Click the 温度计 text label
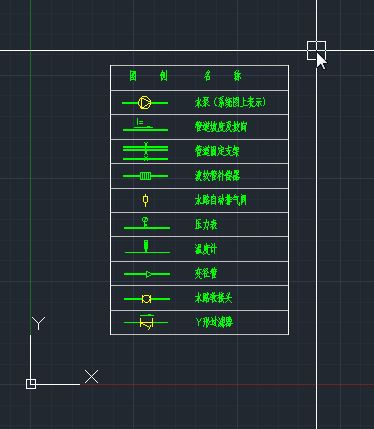 tap(206, 249)
